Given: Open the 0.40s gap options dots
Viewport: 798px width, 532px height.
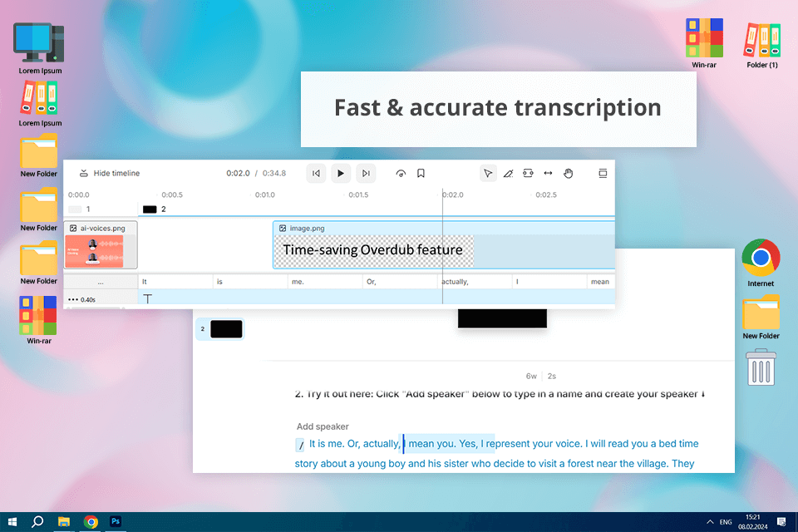Looking at the screenshot, I should pyautogui.click(x=73, y=299).
